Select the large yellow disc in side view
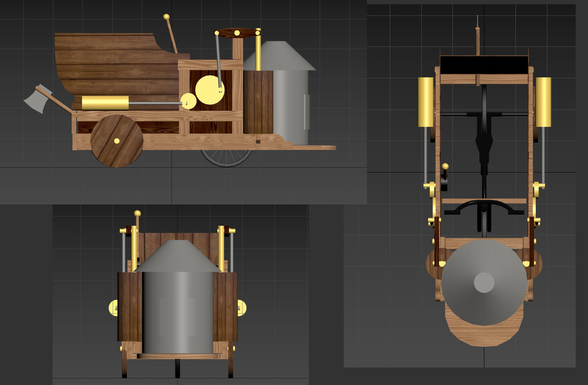Viewport: 588px width, 385px height. point(209,90)
